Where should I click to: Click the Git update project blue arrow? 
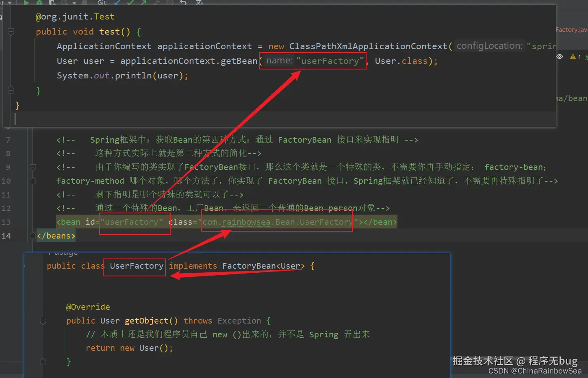point(117,2)
